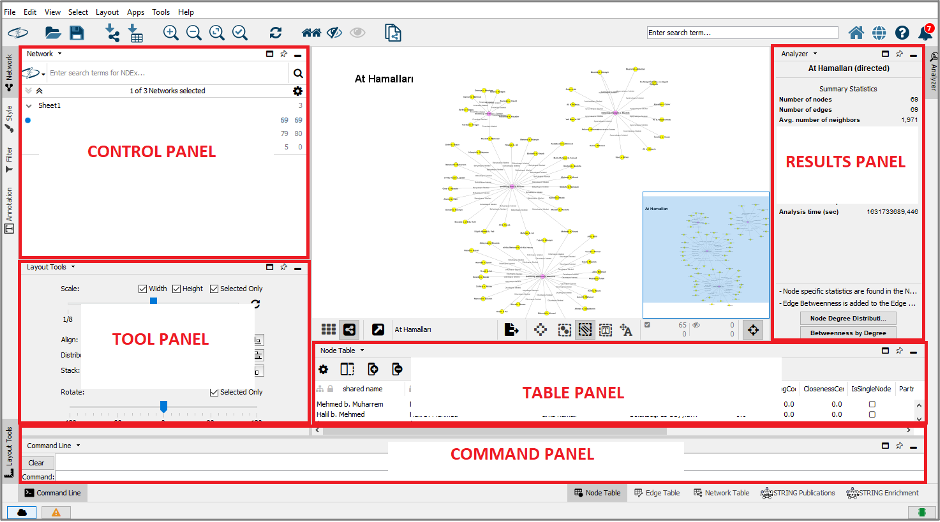Zoom to selected region icon
The width and height of the screenshot is (940, 522).
coord(240,33)
